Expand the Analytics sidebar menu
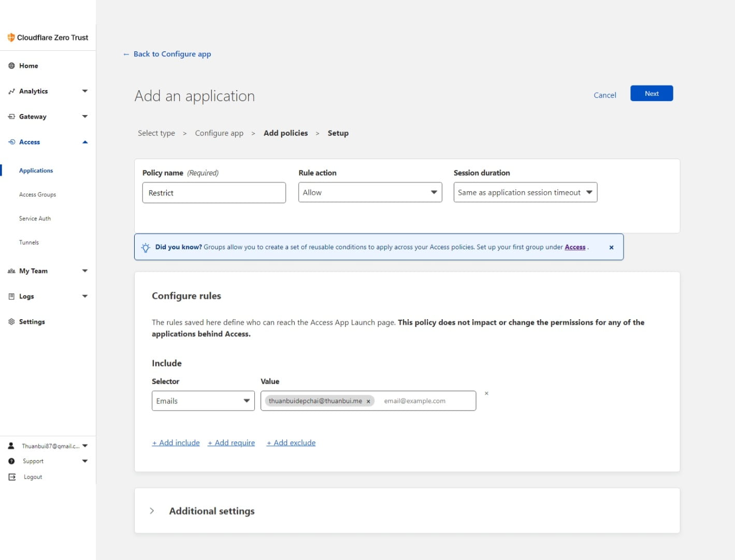This screenshot has width=735, height=560. tap(85, 91)
